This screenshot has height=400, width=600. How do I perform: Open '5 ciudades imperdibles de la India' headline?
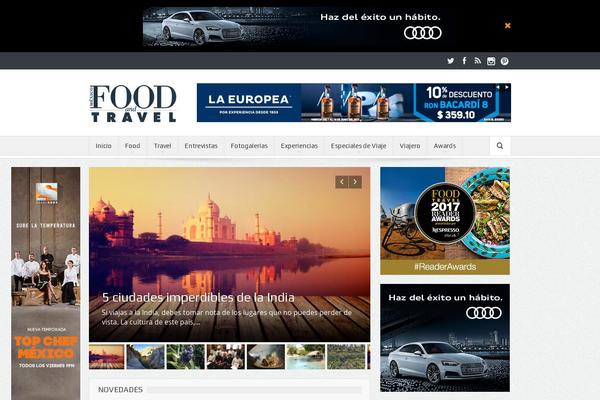coord(198,297)
